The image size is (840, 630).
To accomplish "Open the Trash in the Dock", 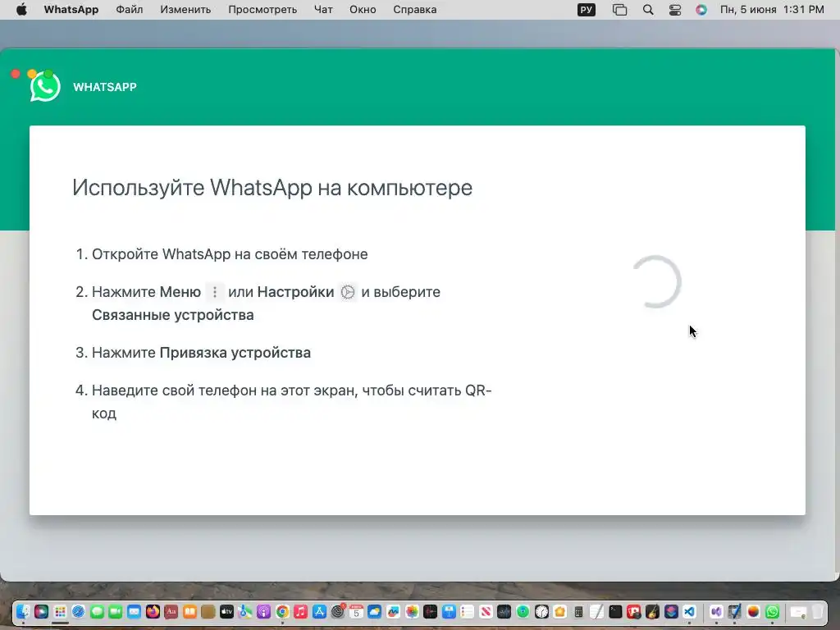I will click(x=818, y=611).
